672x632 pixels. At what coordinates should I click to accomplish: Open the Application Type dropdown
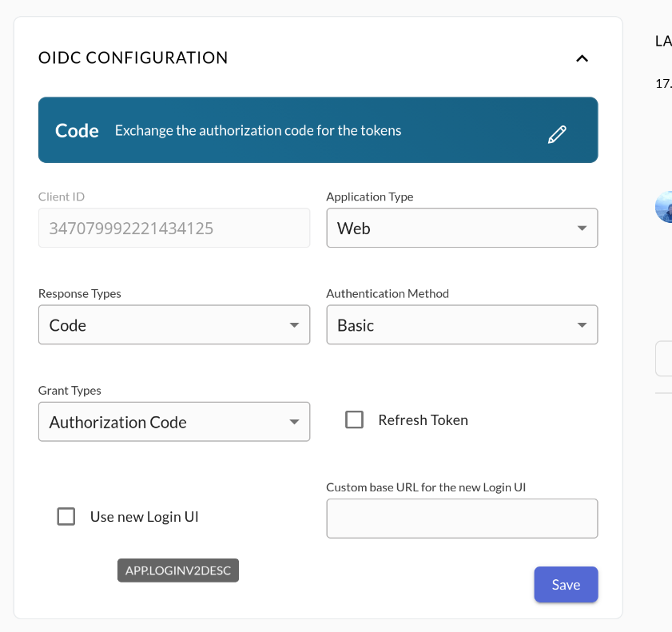tap(462, 229)
